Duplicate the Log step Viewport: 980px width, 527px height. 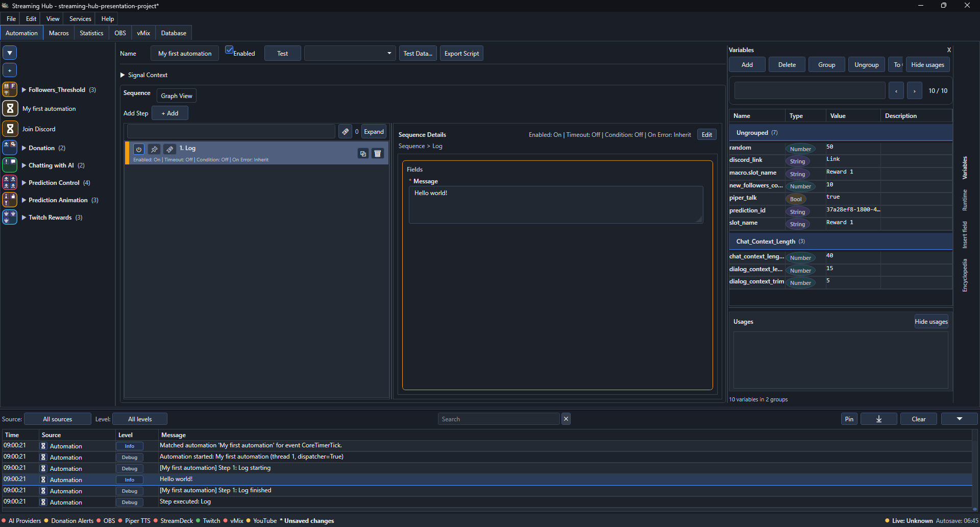tap(363, 153)
